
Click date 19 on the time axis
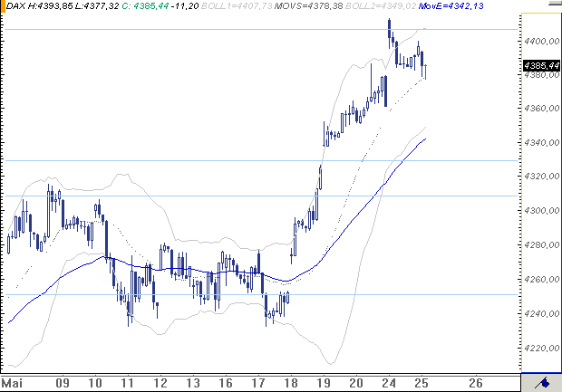click(x=324, y=384)
